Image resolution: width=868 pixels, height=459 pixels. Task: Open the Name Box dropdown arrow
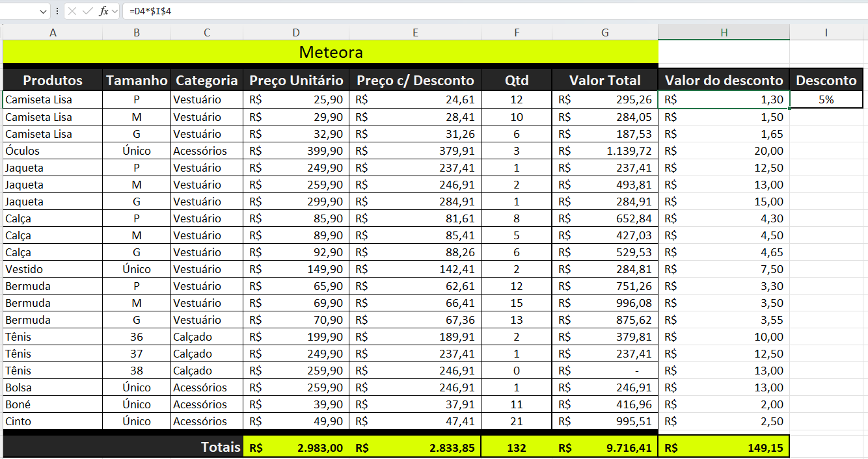click(x=44, y=11)
